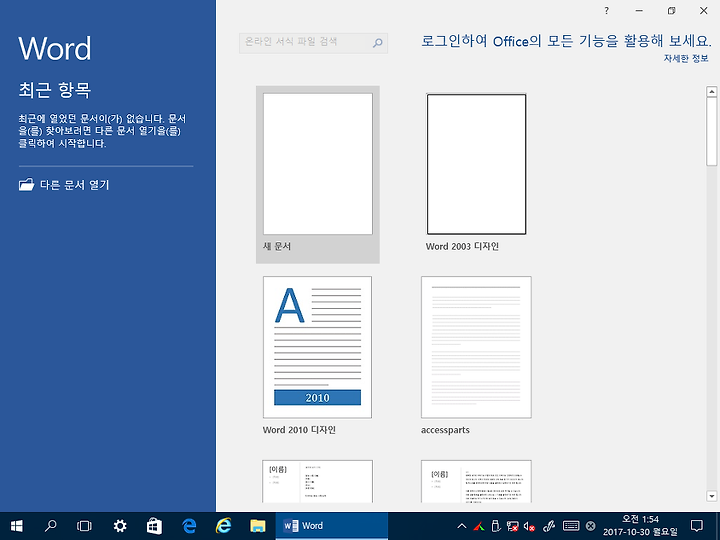720x540 pixels.
Task: Expand the hidden system tray icons chevron
Action: coord(462,526)
